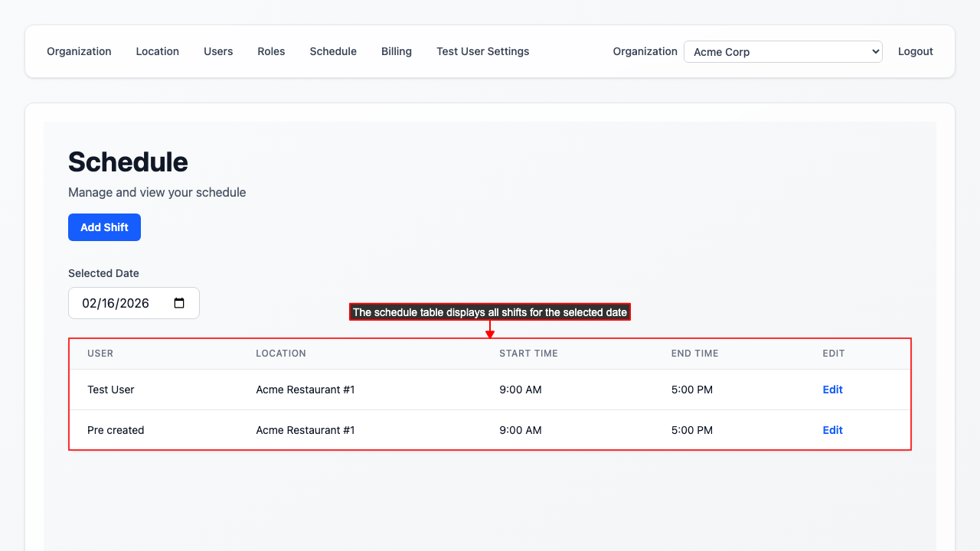Click the END TIME column header
This screenshot has height=551, width=980.
(x=694, y=354)
